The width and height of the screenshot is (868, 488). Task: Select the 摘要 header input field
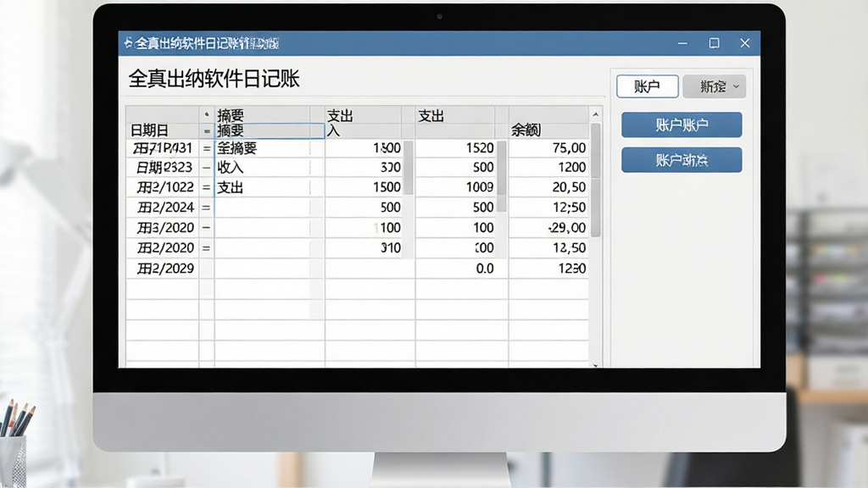(269, 130)
